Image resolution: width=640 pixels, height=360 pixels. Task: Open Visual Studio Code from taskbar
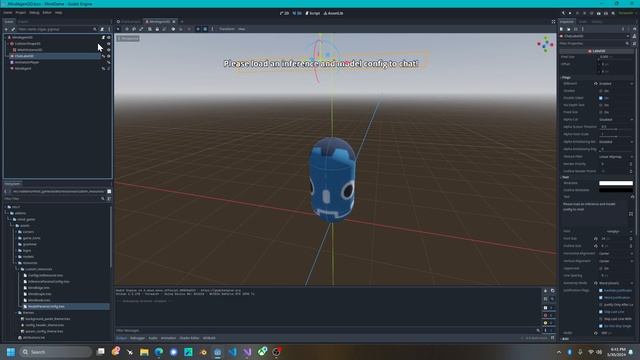coord(233,352)
